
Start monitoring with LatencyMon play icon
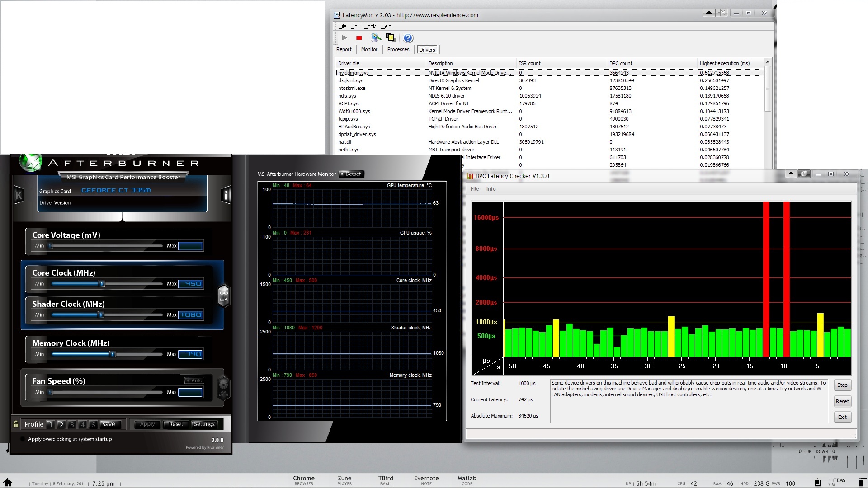tap(344, 38)
